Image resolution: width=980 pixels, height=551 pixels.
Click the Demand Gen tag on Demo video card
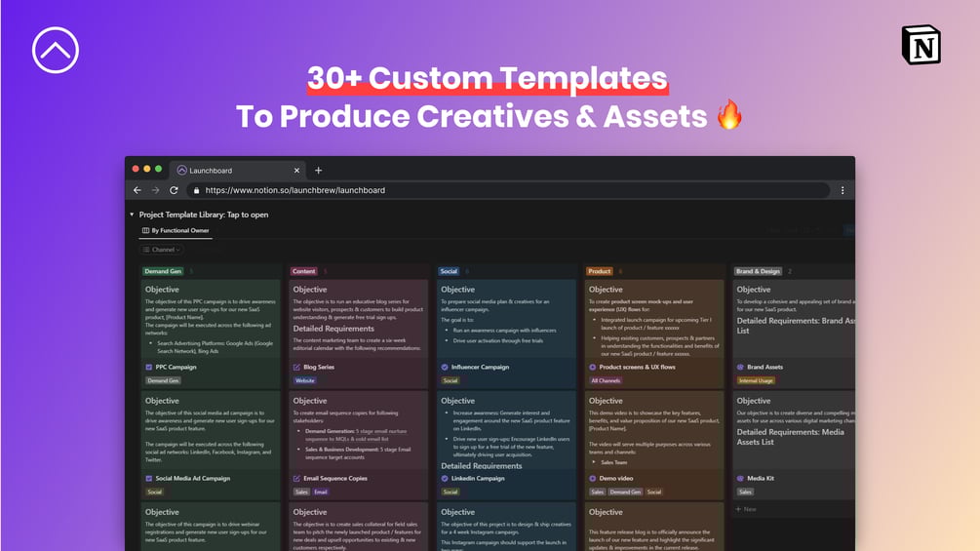[625, 492]
